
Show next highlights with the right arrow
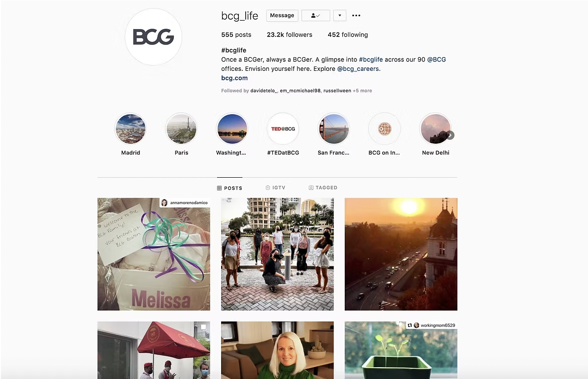[x=451, y=135]
